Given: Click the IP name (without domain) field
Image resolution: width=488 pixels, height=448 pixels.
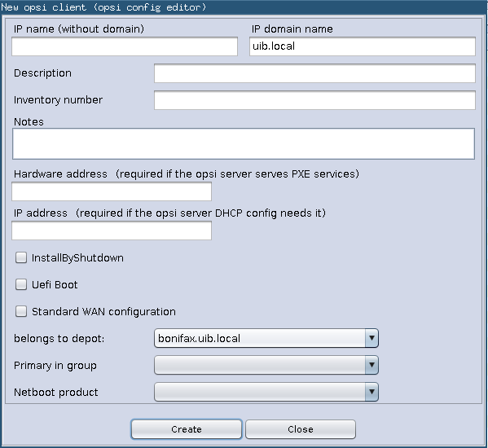Looking at the screenshot, I should click(125, 46).
